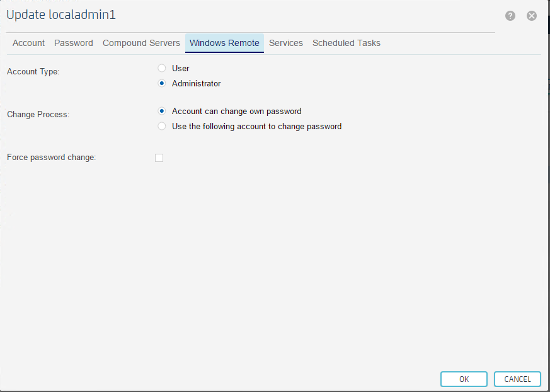550x392 pixels.
Task: Click the CANCEL button
Action: [x=517, y=379]
